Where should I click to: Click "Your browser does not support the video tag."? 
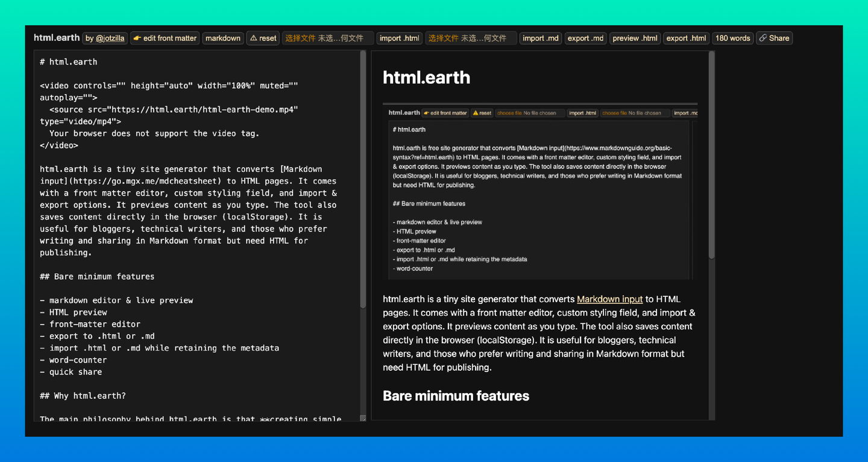[154, 133]
